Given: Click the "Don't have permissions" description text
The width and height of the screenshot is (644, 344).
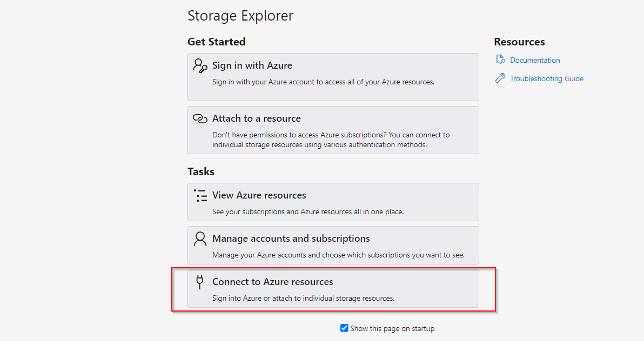Looking at the screenshot, I should [x=331, y=140].
